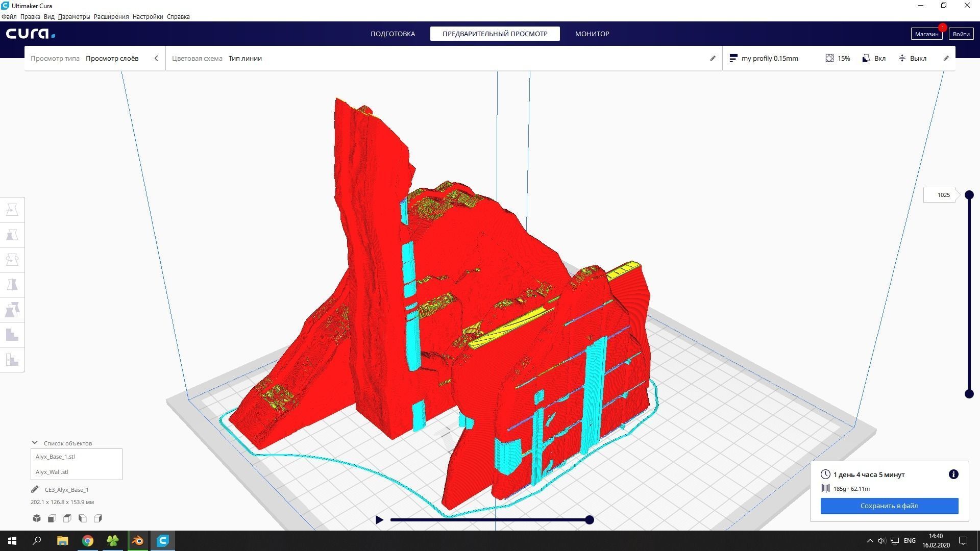The image size is (980, 551).
Task: Switch to the ПОДГОТОВКА tab
Action: click(393, 34)
